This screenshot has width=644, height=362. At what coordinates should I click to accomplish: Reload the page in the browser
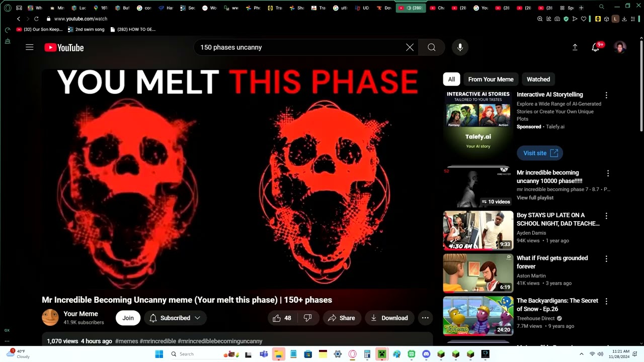[x=36, y=19]
